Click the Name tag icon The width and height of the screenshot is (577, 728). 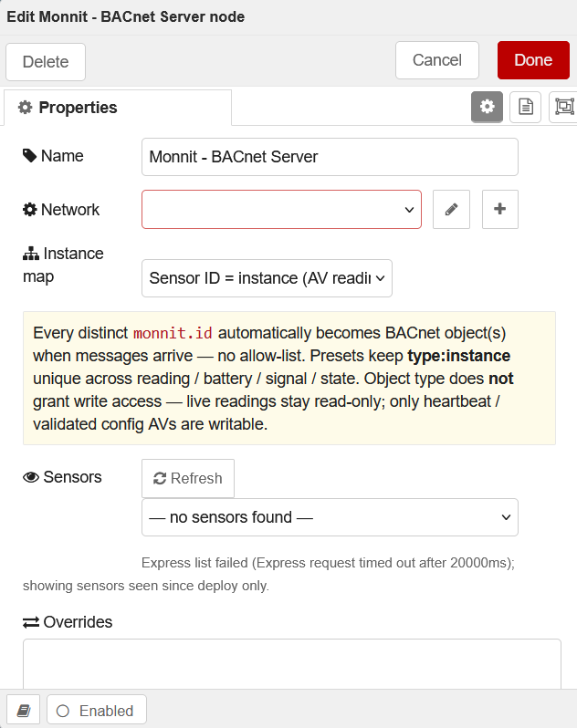(x=30, y=156)
